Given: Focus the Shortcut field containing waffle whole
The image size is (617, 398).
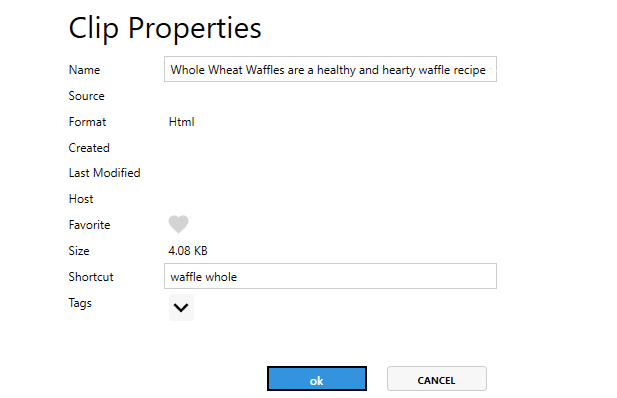Looking at the screenshot, I should [330, 276].
